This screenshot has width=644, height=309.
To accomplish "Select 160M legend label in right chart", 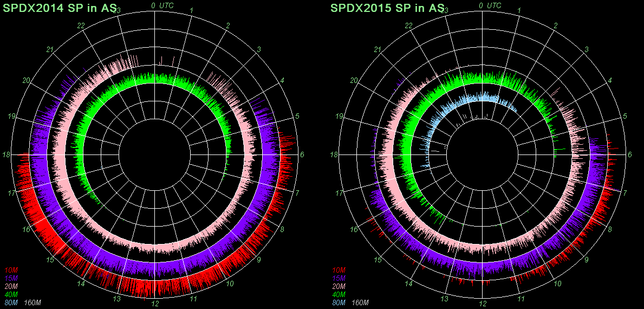I will [x=360, y=302].
